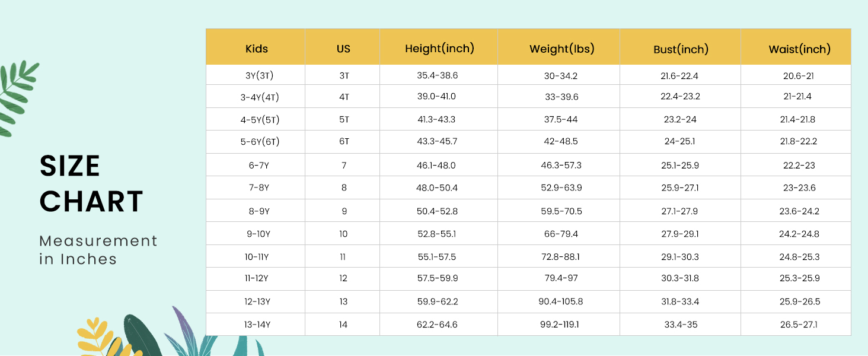Select the 52.9-63.9 weight cell
The height and width of the screenshot is (356, 868).
(561, 187)
